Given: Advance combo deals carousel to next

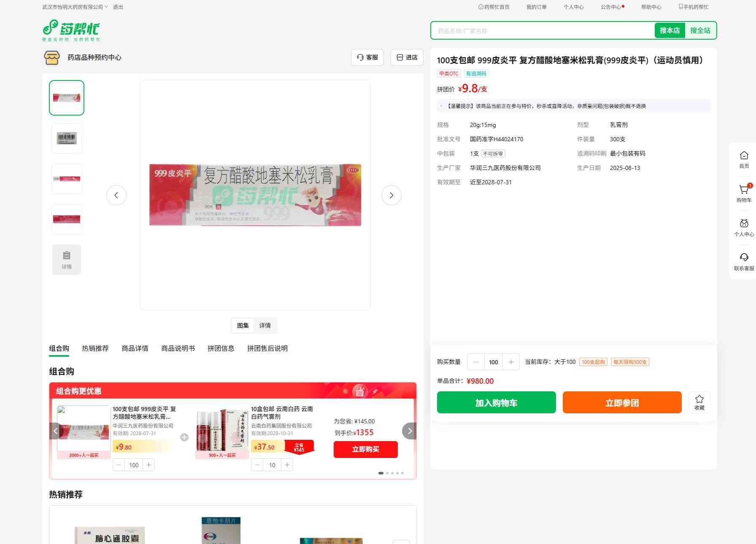Looking at the screenshot, I should pyautogui.click(x=409, y=431).
